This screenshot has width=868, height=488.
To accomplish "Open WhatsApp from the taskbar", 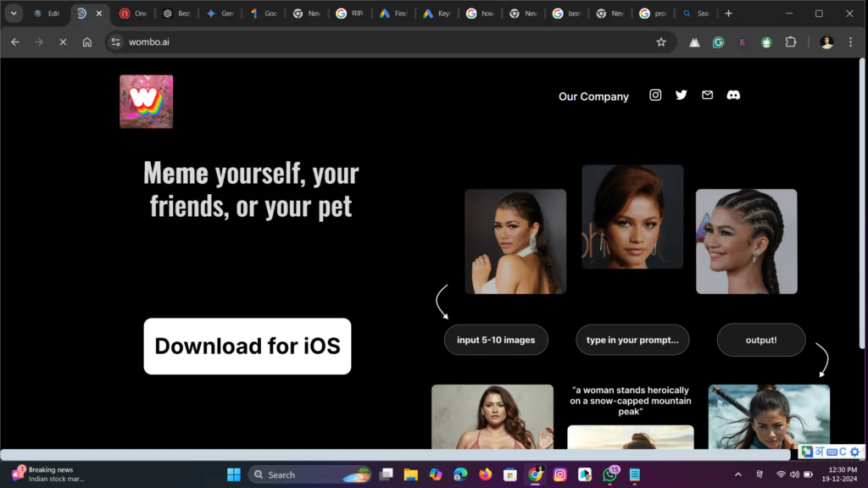I will pyautogui.click(x=610, y=474).
